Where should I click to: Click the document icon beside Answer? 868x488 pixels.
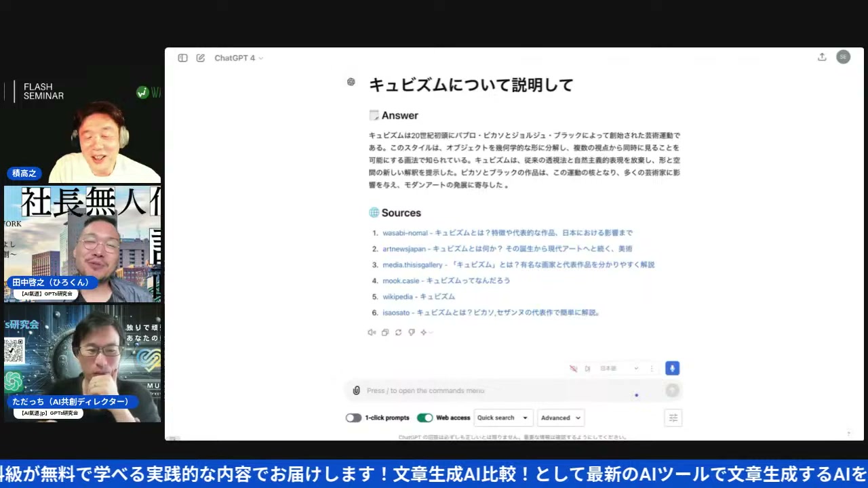pyautogui.click(x=374, y=115)
